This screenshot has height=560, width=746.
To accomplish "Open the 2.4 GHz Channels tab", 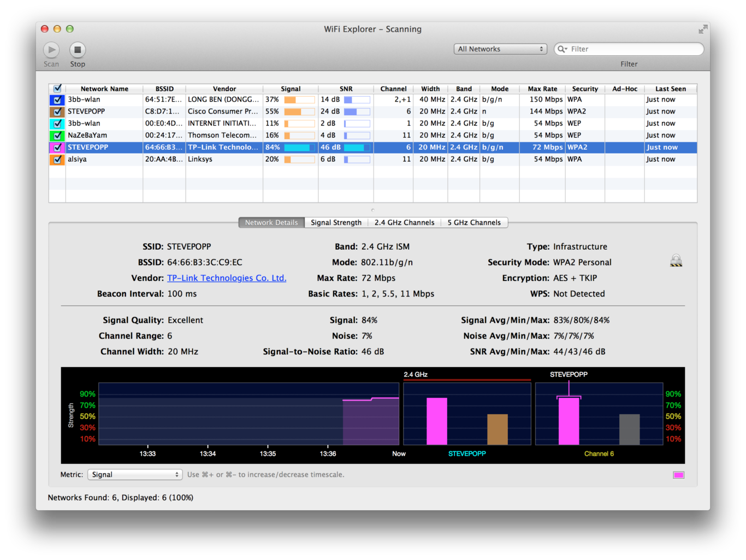I will [x=404, y=222].
